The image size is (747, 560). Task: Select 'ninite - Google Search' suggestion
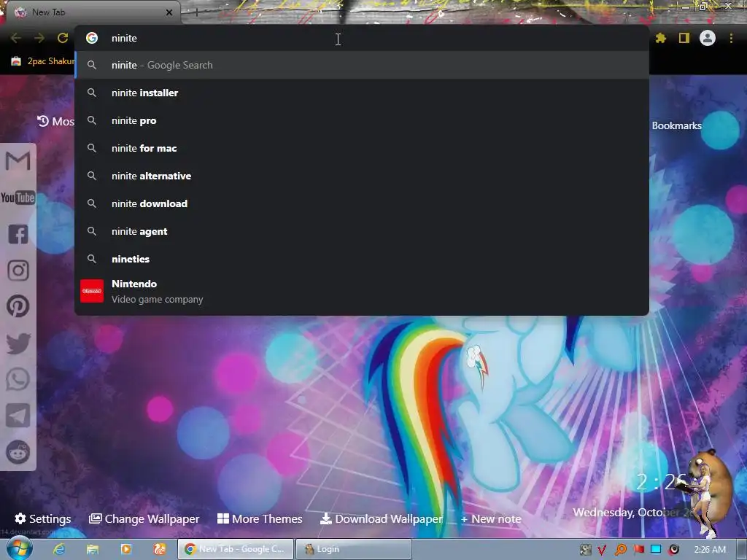point(362,65)
